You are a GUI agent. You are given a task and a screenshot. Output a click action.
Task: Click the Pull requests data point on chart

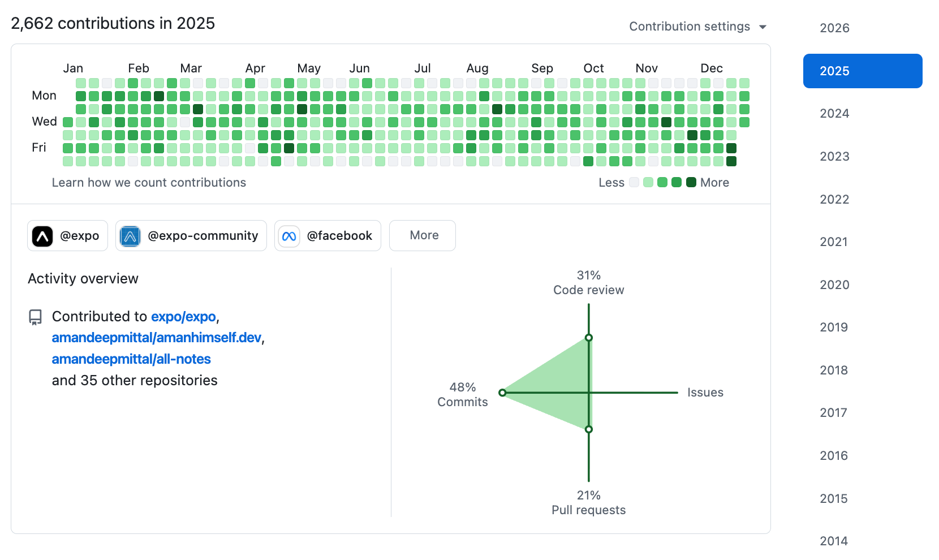(x=589, y=429)
